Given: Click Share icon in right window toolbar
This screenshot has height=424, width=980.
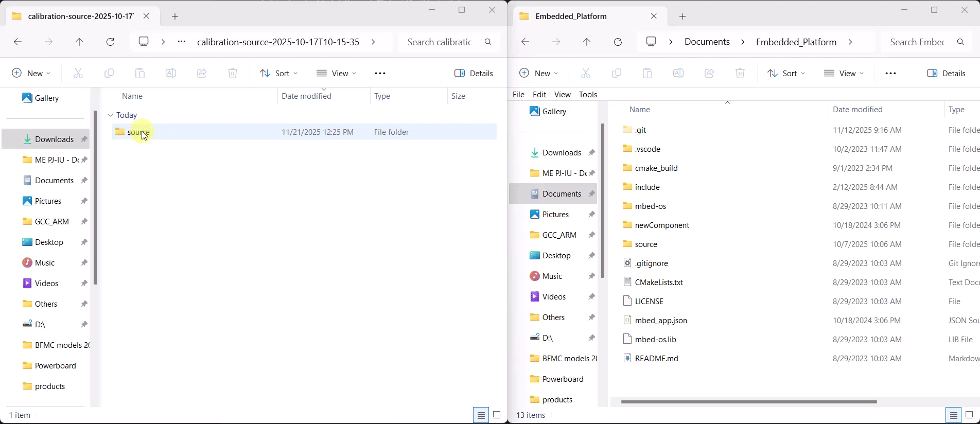Looking at the screenshot, I should [x=709, y=74].
